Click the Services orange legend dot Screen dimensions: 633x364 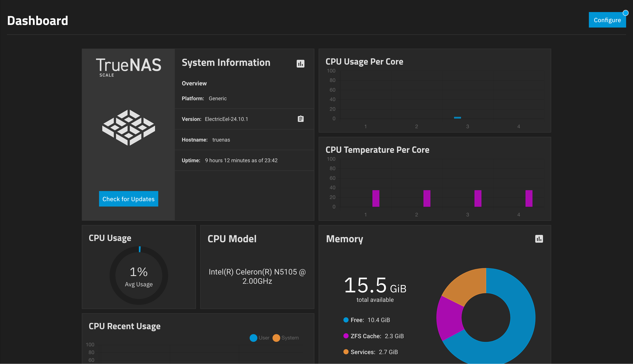(346, 352)
